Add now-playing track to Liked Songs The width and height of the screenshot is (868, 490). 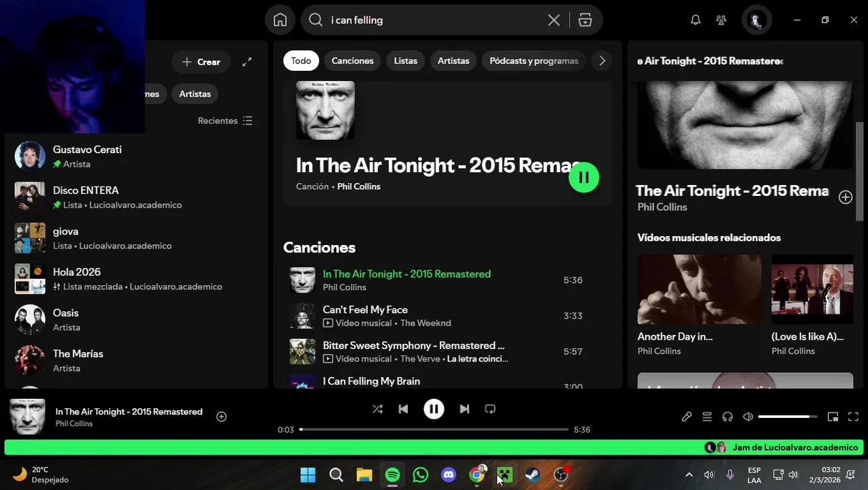(221, 416)
